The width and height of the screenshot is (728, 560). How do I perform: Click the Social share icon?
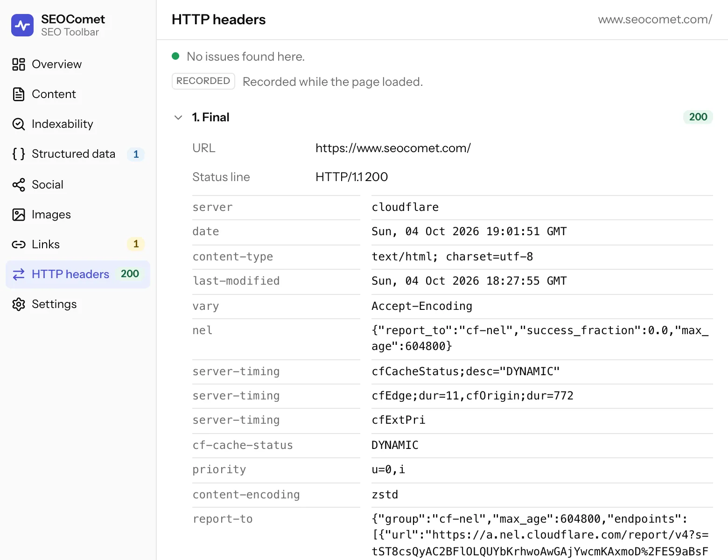[19, 185]
